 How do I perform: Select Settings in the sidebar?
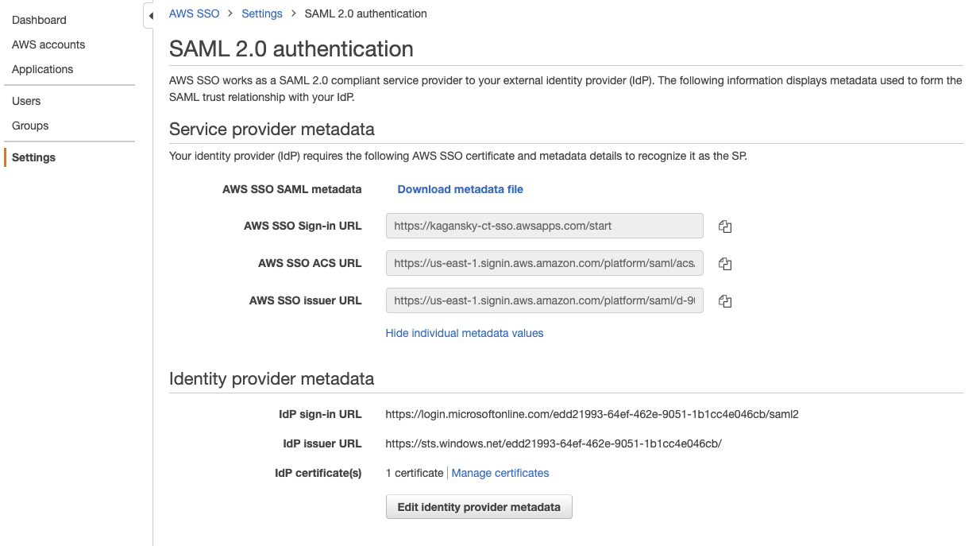pos(33,157)
